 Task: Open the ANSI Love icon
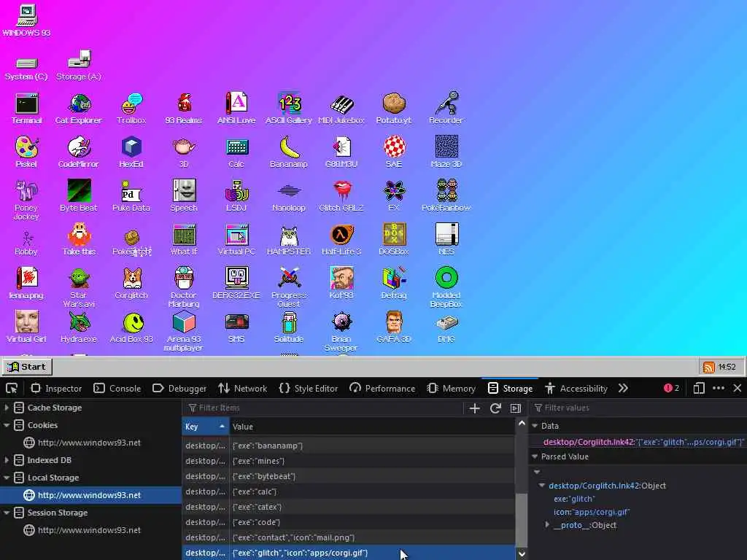(x=236, y=109)
